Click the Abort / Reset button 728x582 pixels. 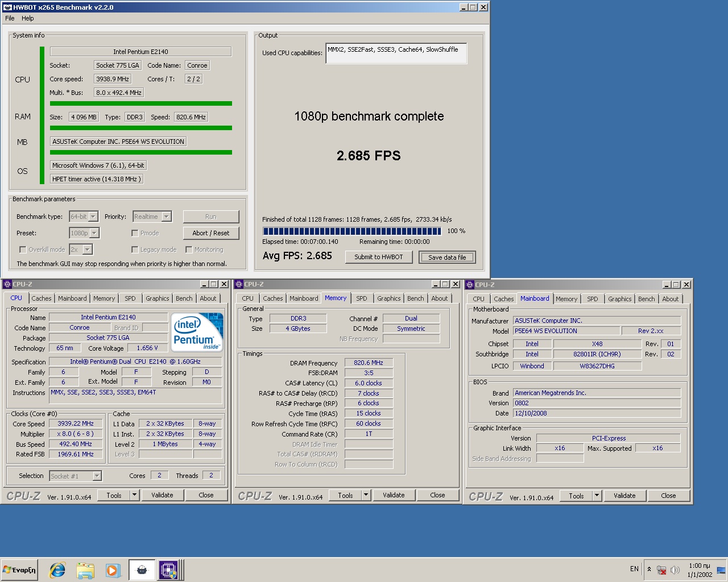point(211,233)
